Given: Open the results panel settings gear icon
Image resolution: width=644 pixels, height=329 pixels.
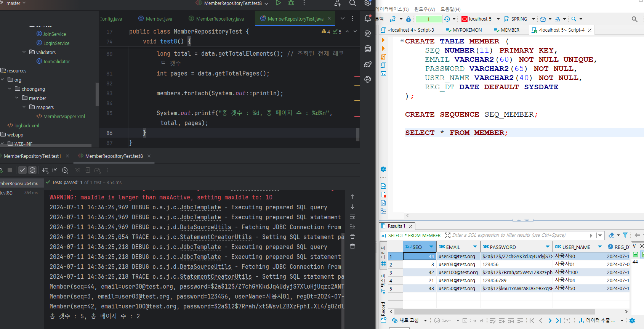Looking at the screenshot, I should click(x=632, y=321).
